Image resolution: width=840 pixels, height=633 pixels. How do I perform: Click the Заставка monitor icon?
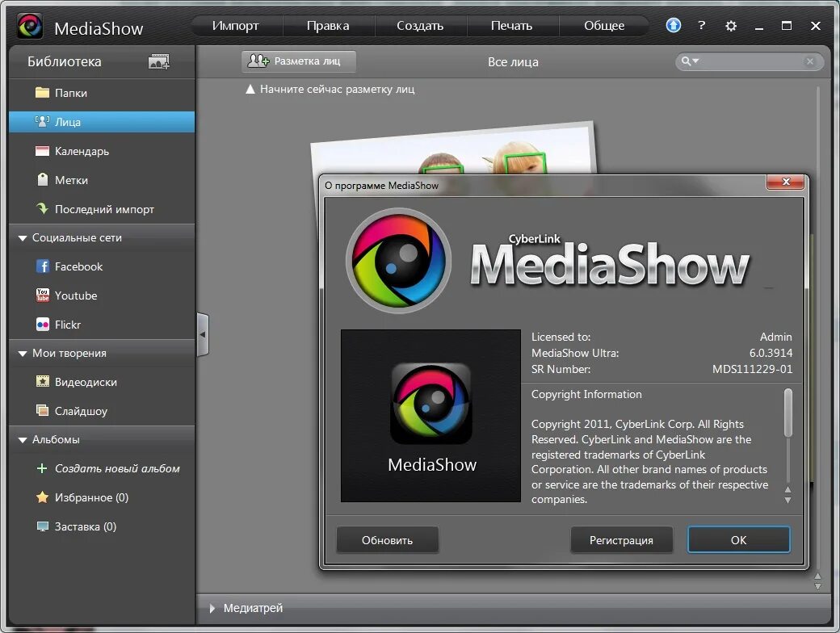[42, 526]
